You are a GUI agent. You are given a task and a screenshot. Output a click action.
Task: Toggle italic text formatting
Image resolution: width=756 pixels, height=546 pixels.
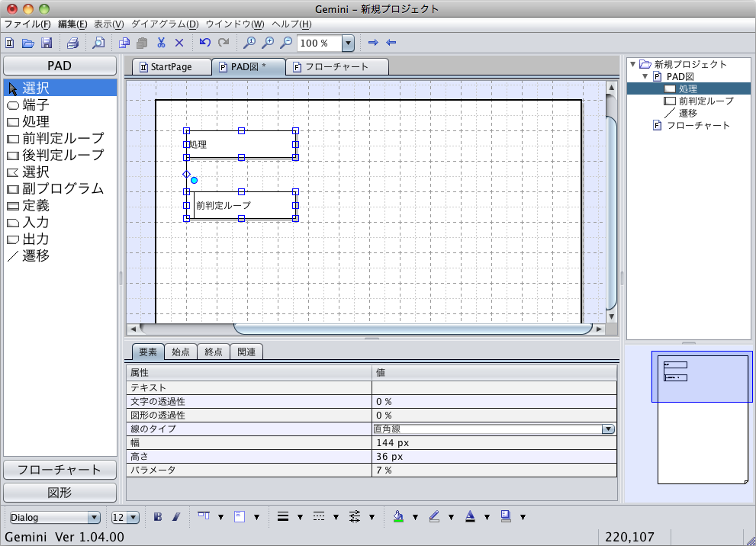click(176, 517)
